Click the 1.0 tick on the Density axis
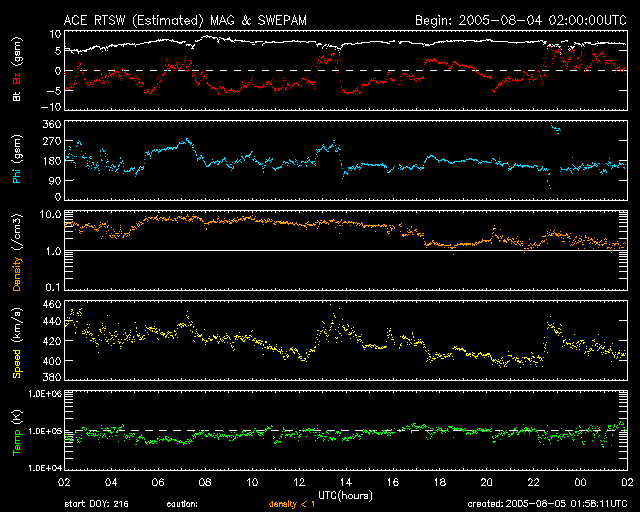The width and height of the screenshot is (640, 512). [53, 251]
